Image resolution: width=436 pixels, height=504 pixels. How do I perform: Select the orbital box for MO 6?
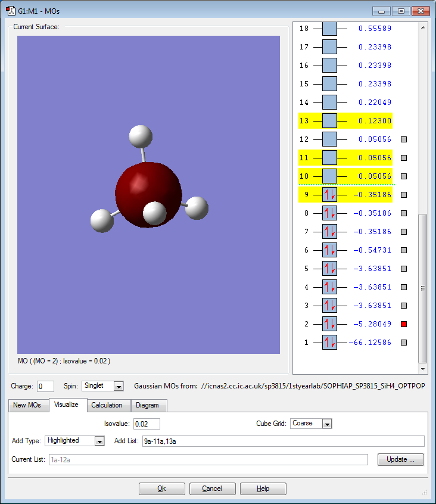pyautogui.click(x=329, y=250)
